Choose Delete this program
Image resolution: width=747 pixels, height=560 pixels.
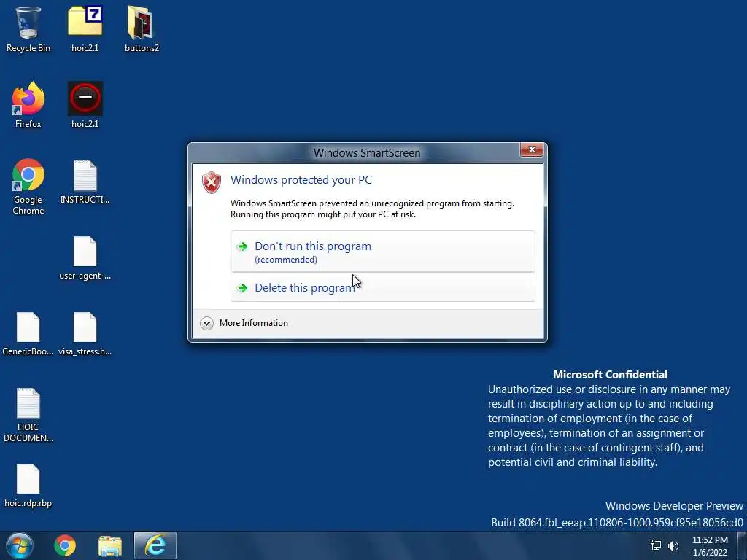[x=382, y=287]
